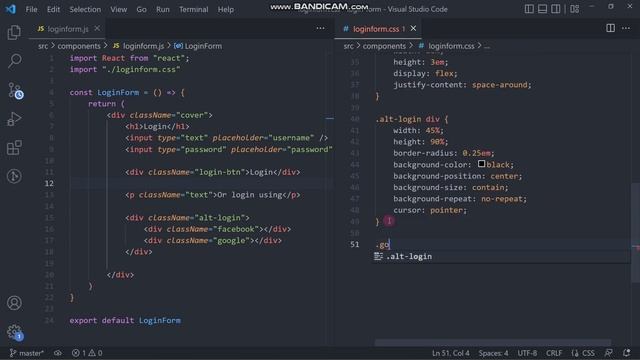Open the Go menu
This screenshot has width=640, height=360.
pyautogui.click(x=141, y=9)
